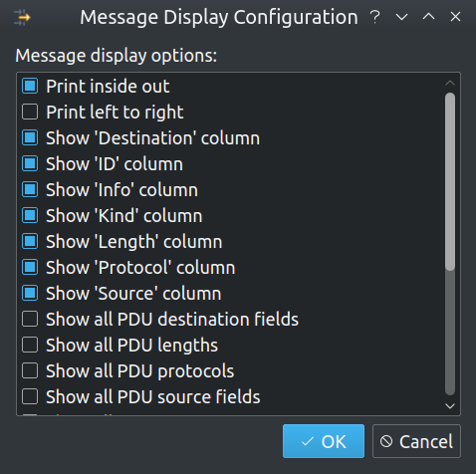Uncheck the Print inside out option
The height and width of the screenshot is (474, 476).
click(x=30, y=86)
